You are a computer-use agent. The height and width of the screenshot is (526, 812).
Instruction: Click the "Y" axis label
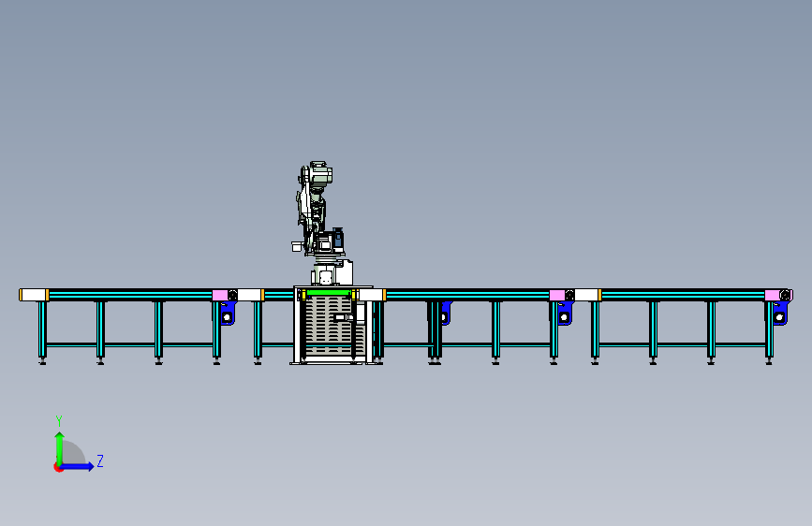coord(59,420)
